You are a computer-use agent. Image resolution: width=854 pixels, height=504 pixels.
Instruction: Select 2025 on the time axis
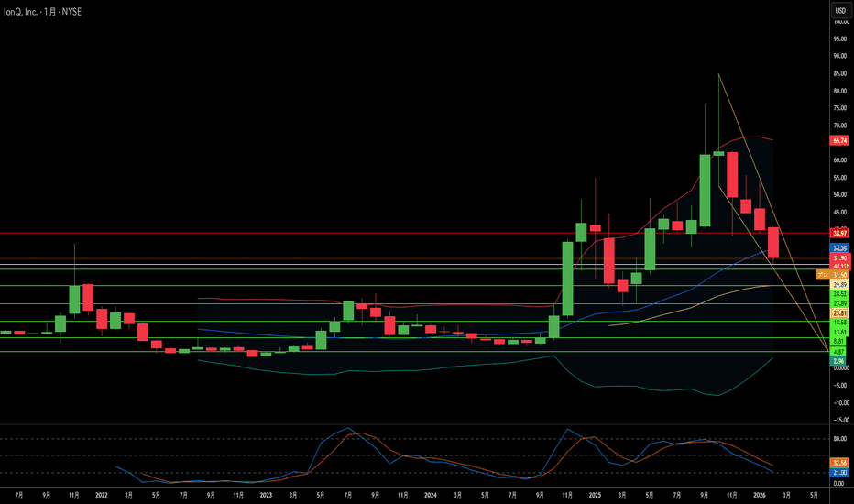point(595,494)
